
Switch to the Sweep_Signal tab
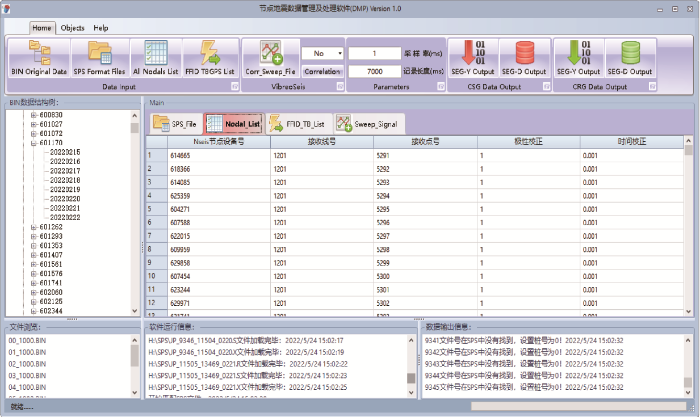[x=366, y=123]
